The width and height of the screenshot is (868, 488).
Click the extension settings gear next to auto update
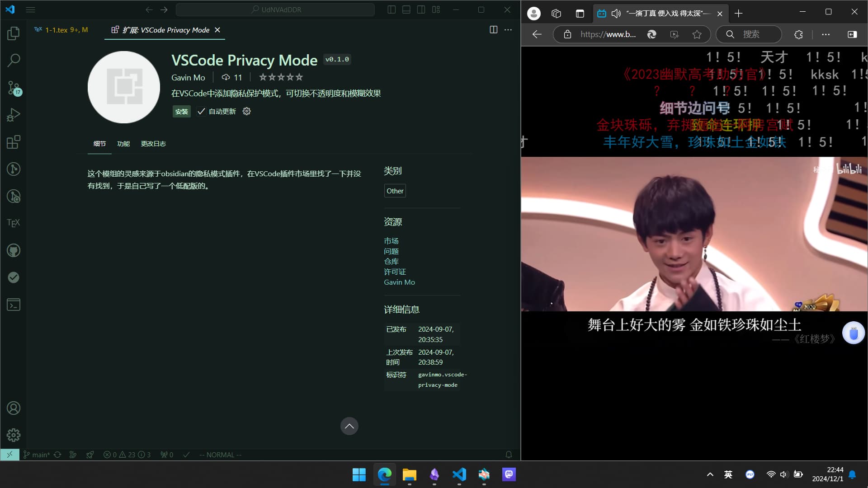click(246, 111)
